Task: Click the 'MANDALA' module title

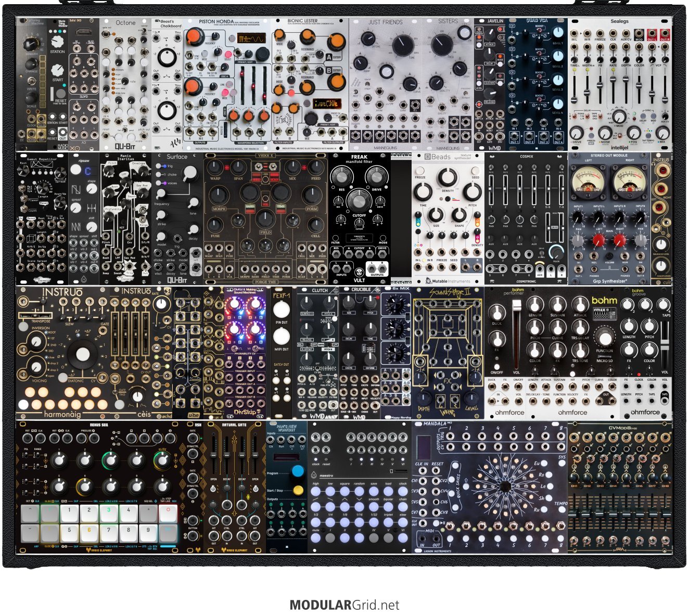Action: point(435,423)
